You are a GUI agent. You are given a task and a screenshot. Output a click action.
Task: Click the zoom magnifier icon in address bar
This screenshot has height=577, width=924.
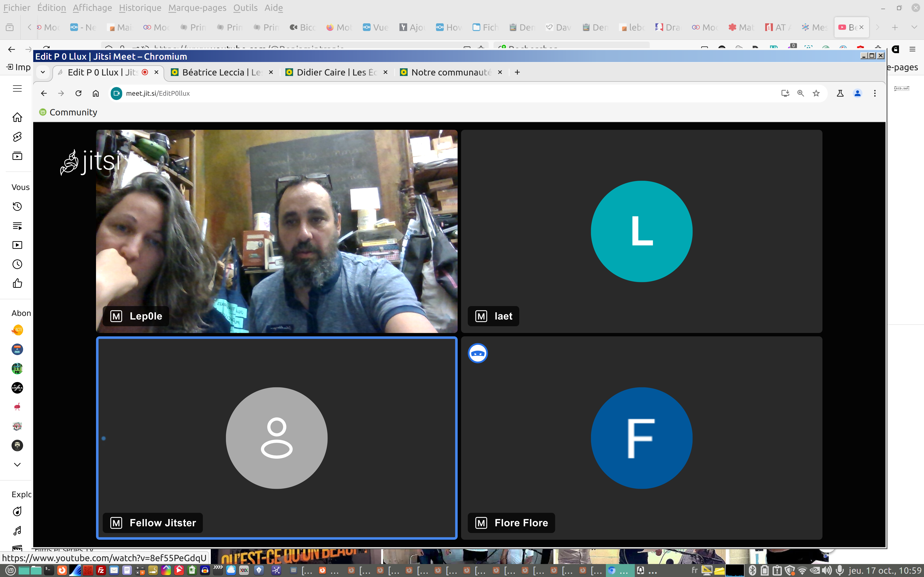(x=801, y=94)
